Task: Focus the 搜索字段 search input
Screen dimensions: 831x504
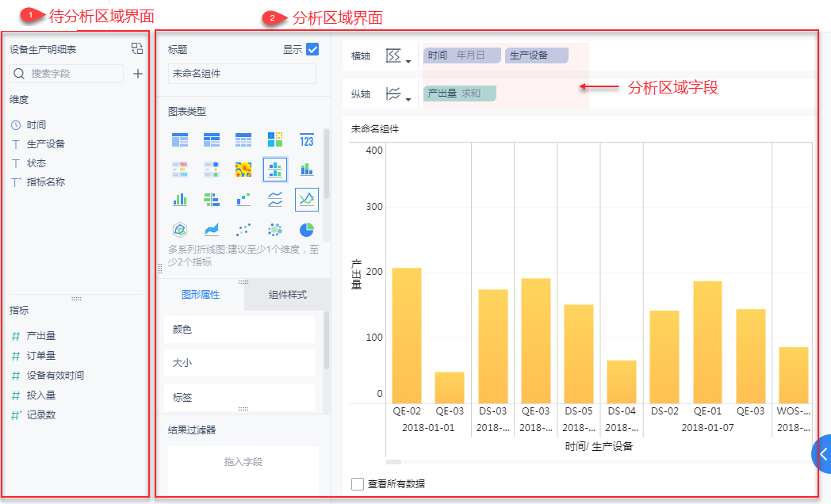Action: (67, 74)
